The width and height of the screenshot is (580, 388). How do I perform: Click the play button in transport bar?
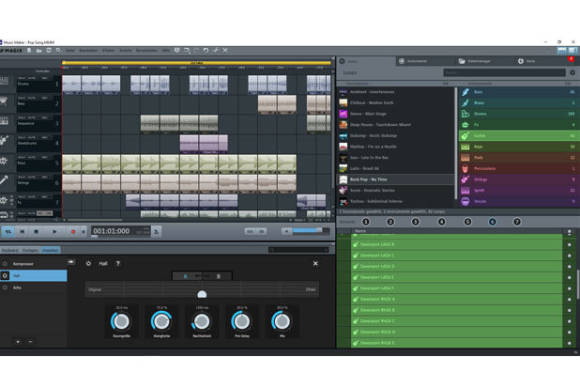pyautogui.click(x=54, y=232)
